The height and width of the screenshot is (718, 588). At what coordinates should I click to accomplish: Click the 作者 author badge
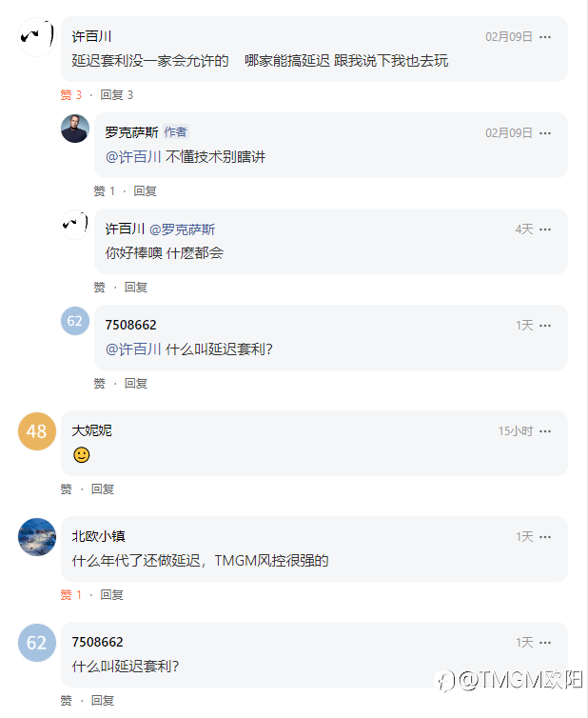click(176, 132)
